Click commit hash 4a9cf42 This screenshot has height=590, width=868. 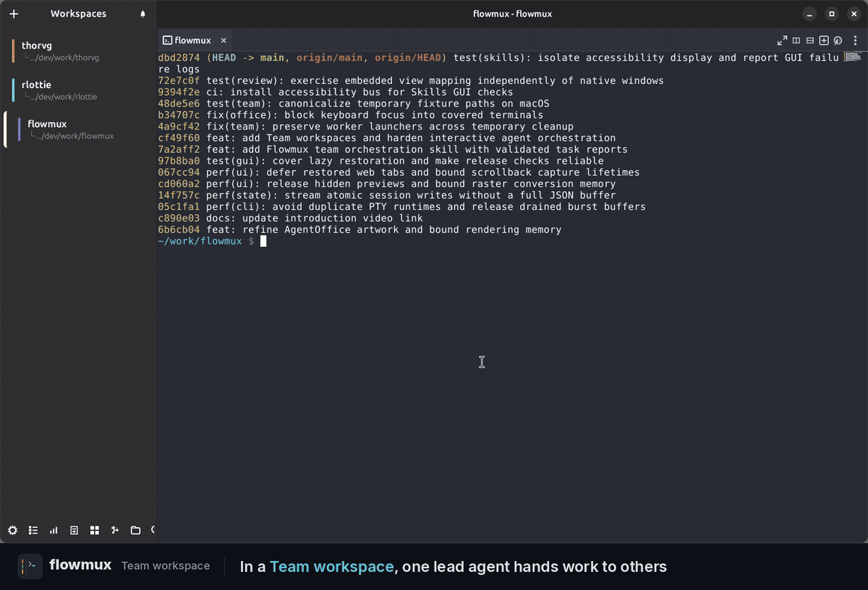click(x=179, y=127)
